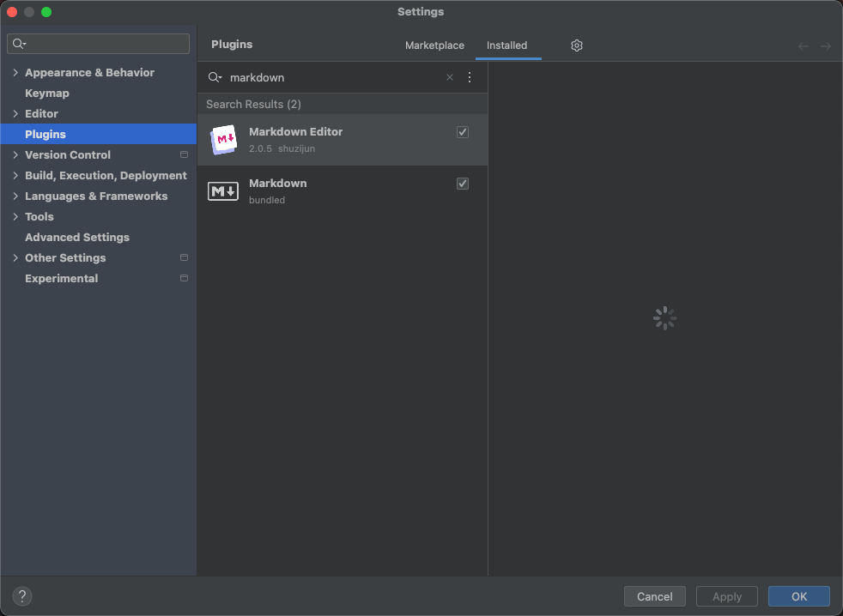
Task: Clear the markdown plugin search text
Action: click(450, 77)
